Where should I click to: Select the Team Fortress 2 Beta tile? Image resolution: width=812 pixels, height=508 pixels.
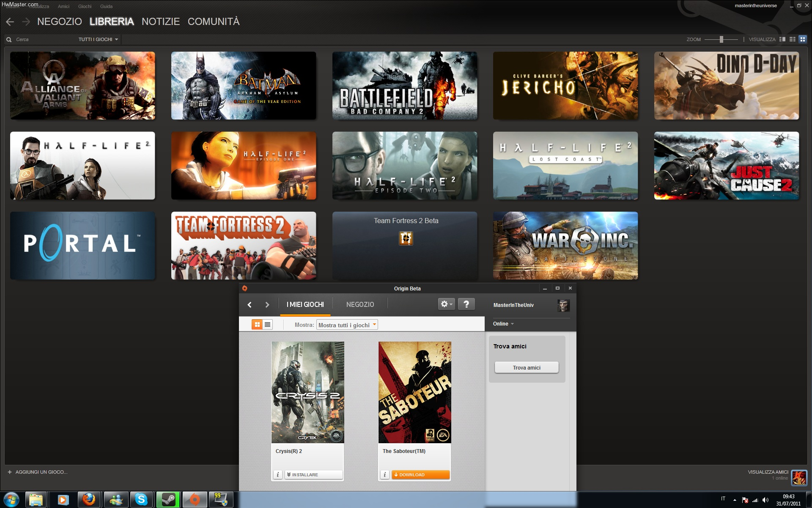click(405, 246)
